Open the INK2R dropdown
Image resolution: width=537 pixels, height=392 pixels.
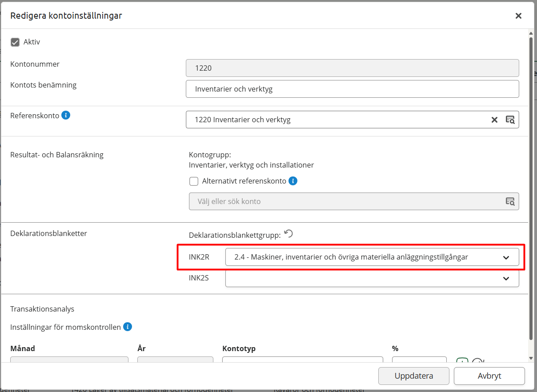tap(372, 257)
